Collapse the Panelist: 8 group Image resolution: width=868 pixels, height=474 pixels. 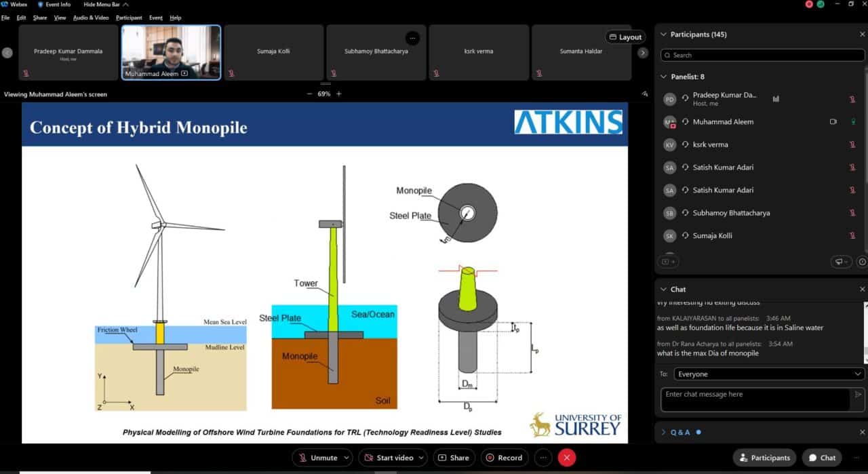point(664,77)
